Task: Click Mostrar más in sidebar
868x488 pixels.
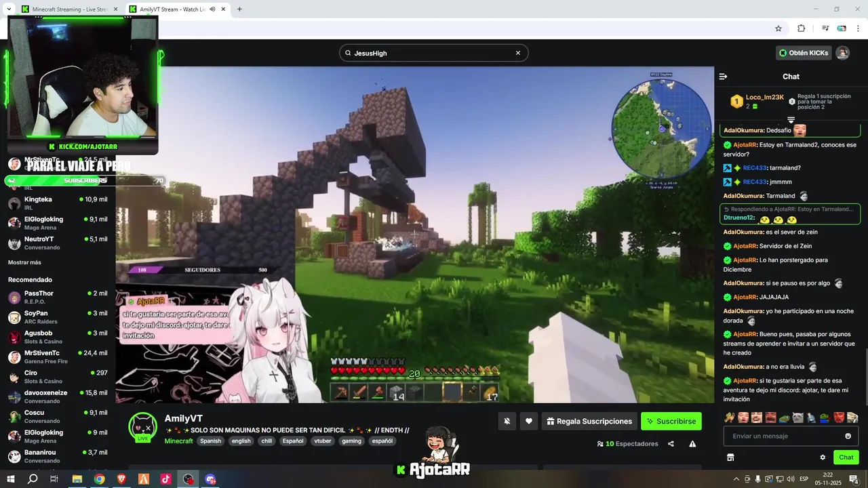Action: tap(24, 262)
